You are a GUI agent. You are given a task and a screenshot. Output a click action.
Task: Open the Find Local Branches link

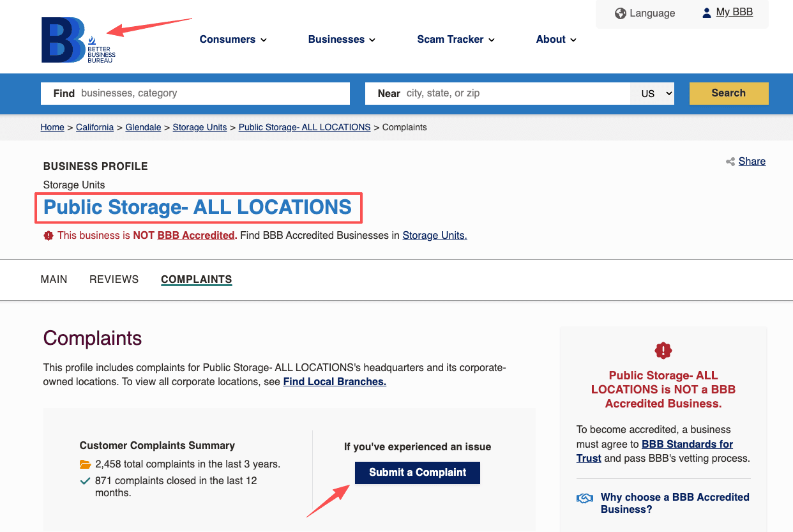click(334, 381)
